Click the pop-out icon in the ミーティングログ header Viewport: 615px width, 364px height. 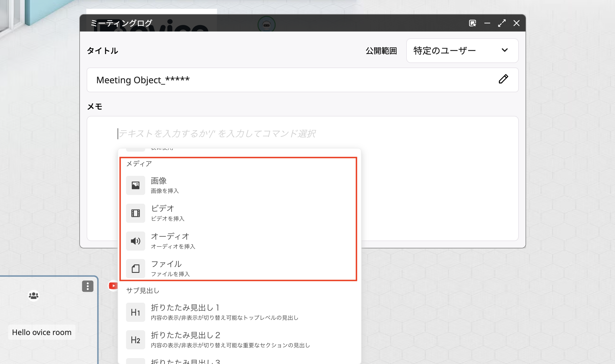point(472,23)
